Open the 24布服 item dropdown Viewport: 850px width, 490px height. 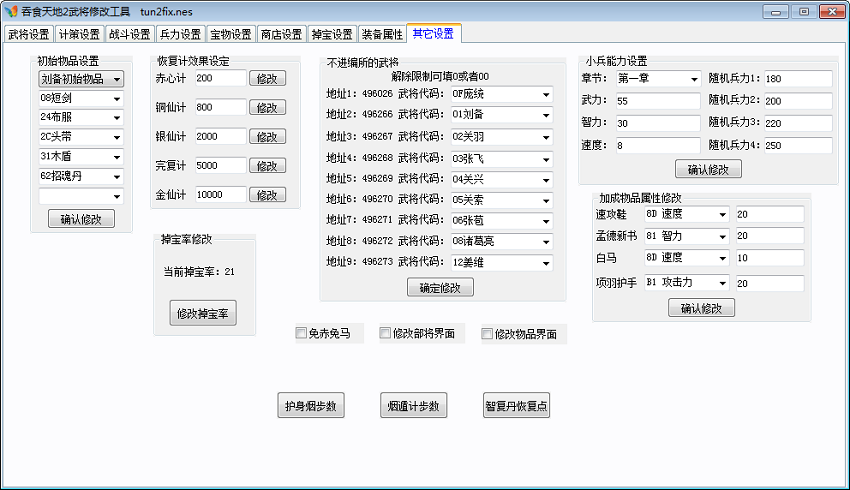point(81,118)
